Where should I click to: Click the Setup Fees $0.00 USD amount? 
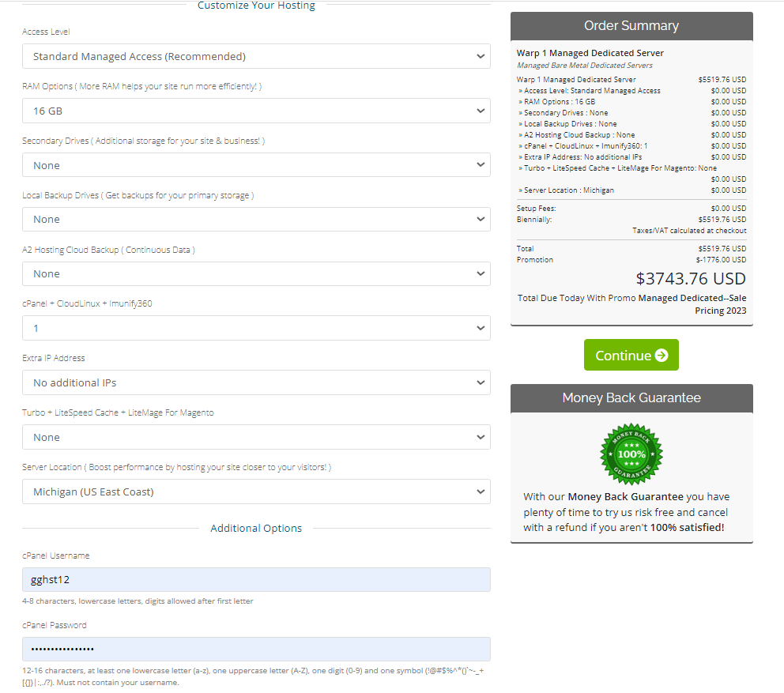[729, 209]
